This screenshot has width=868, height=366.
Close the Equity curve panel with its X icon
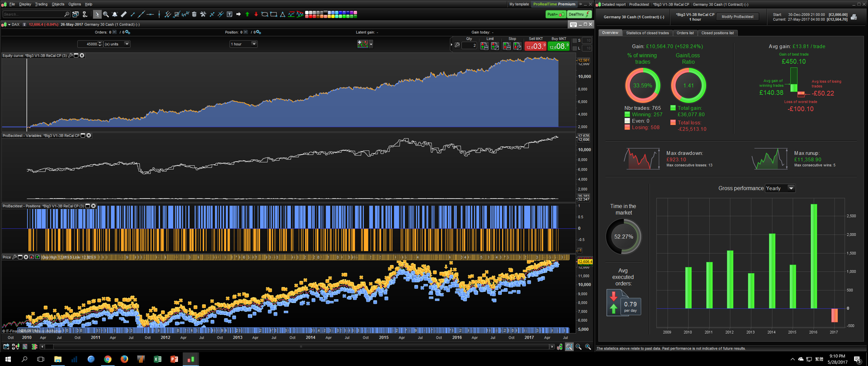[x=82, y=56]
